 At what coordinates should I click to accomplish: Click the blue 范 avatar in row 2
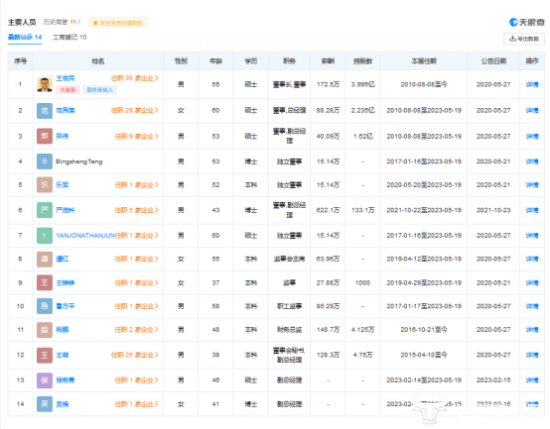coord(45,110)
